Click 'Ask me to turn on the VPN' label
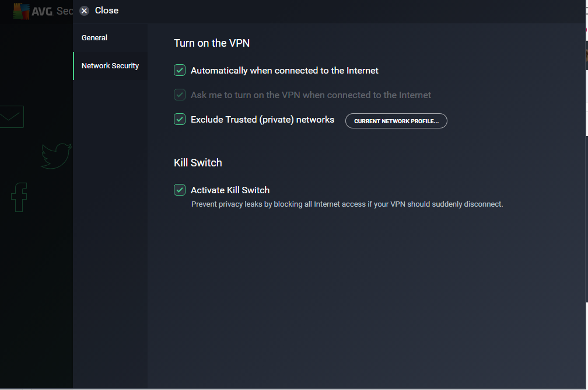 pyautogui.click(x=311, y=95)
